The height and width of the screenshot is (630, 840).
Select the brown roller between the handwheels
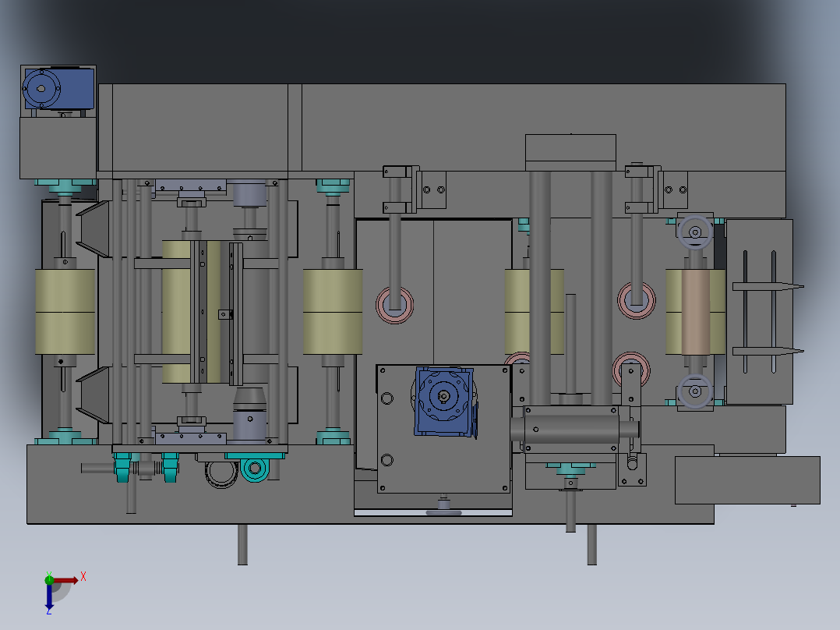[x=695, y=312]
